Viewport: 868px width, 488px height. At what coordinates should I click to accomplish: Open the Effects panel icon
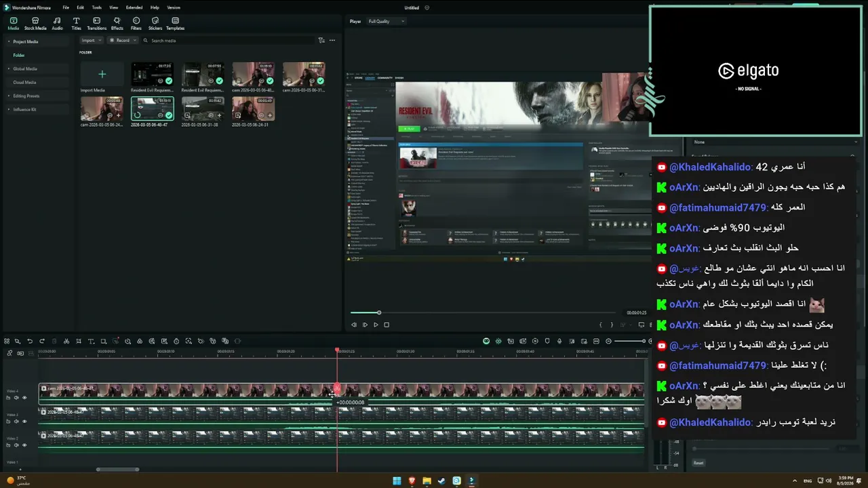[x=117, y=21]
